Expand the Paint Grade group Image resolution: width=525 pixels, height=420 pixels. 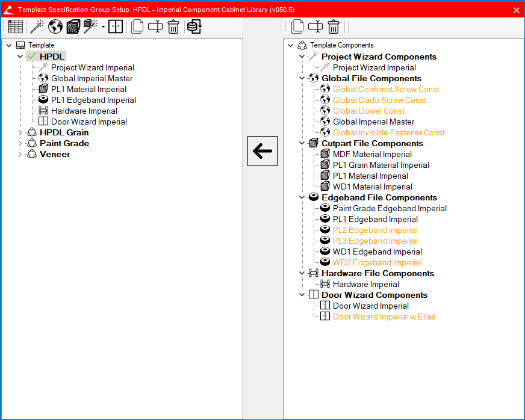pyautogui.click(x=20, y=144)
